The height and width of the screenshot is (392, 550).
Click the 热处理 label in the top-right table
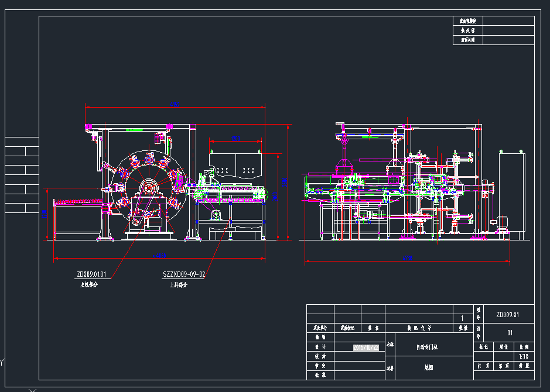tap(468, 30)
